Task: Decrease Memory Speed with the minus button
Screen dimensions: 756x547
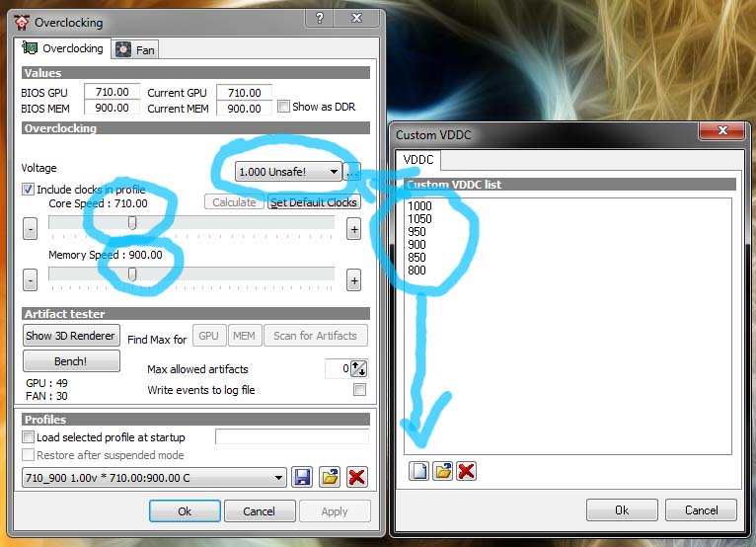Action: [30, 279]
